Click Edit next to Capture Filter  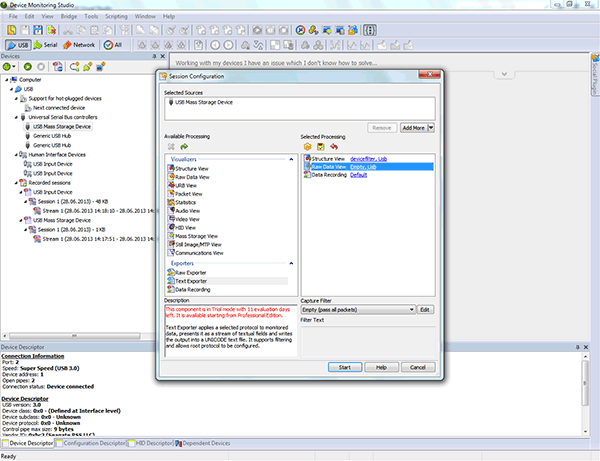pyautogui.click(x=425, y=310)
